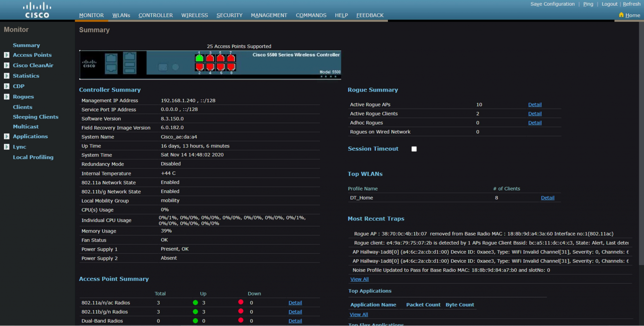Open Detail for Dual-Band Radios
Image resolution: width=644 pixels, height=326 pixels.
click(x=295, y=321)
